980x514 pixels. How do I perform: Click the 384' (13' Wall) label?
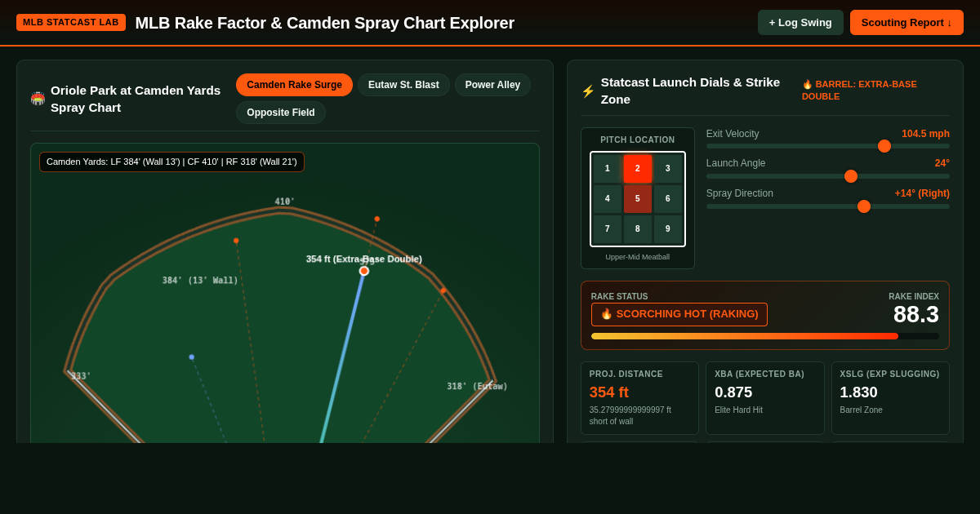[200, 281]
